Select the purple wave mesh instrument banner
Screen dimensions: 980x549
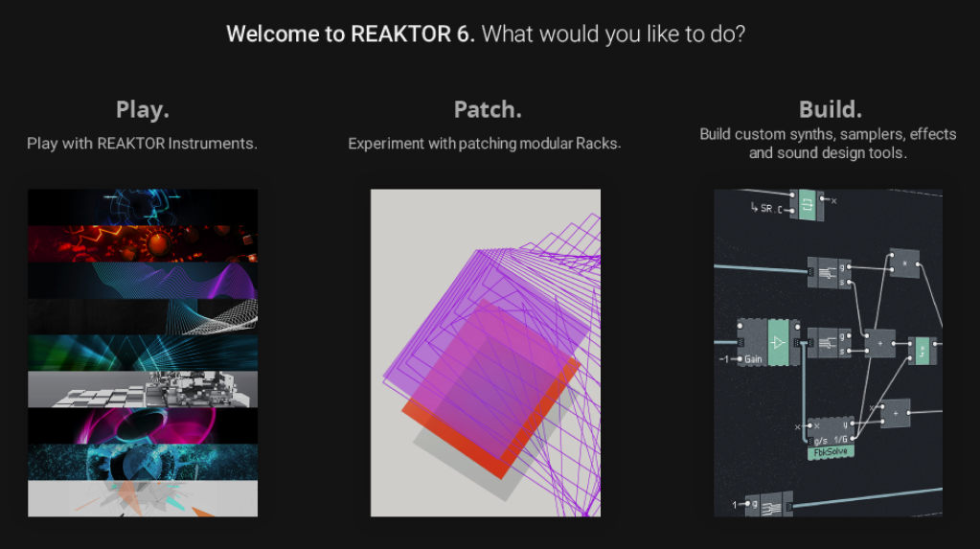tap(143, 280)
